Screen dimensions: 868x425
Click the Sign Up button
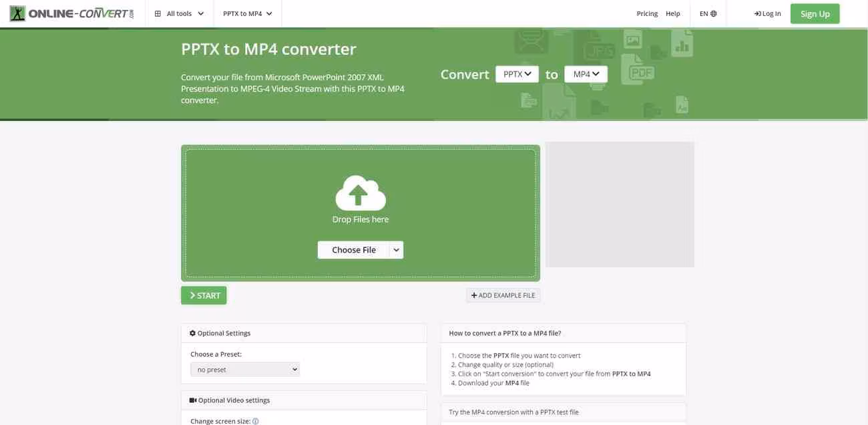815,13
